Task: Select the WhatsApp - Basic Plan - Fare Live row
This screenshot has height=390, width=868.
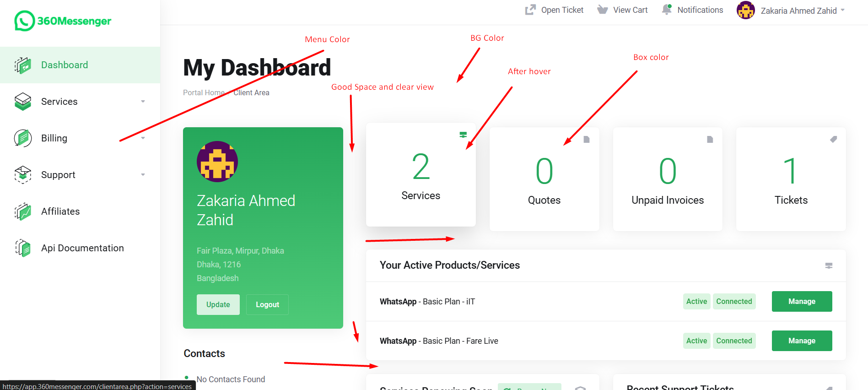Action: pos(606,341)
